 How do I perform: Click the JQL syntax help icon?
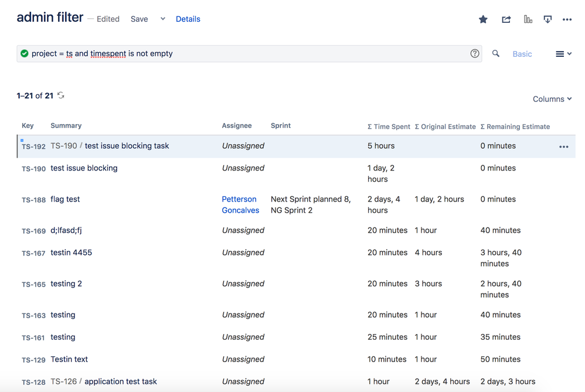(x=475, y=53)
